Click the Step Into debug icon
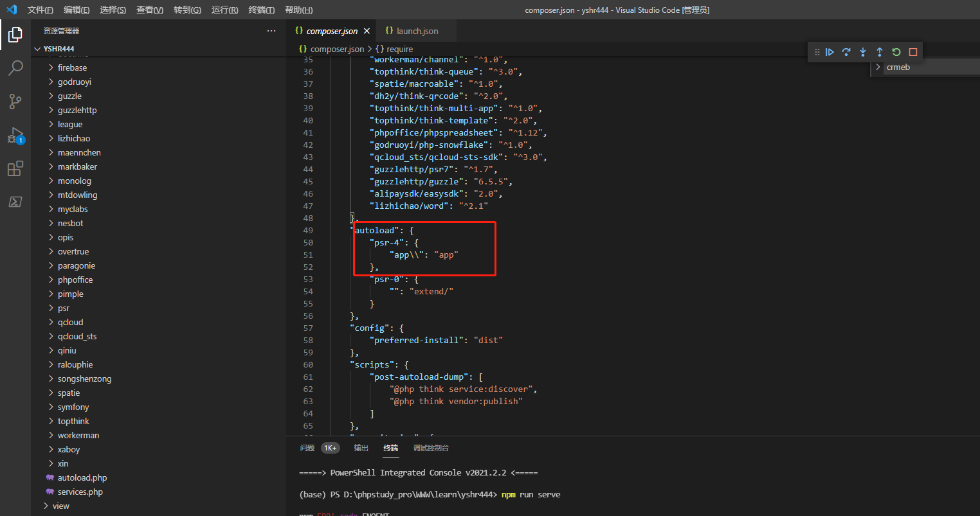The width and height of the screenshot is (980, 516). tap(862, 52)
